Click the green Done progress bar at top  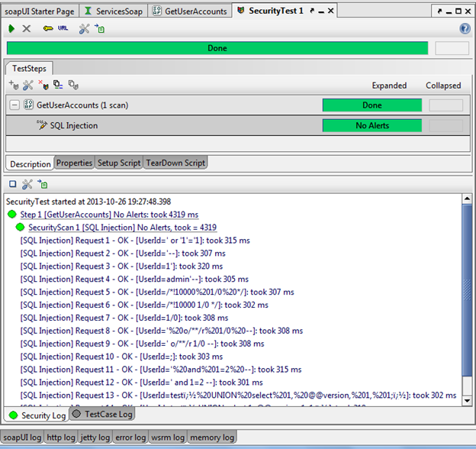[217, 48]
